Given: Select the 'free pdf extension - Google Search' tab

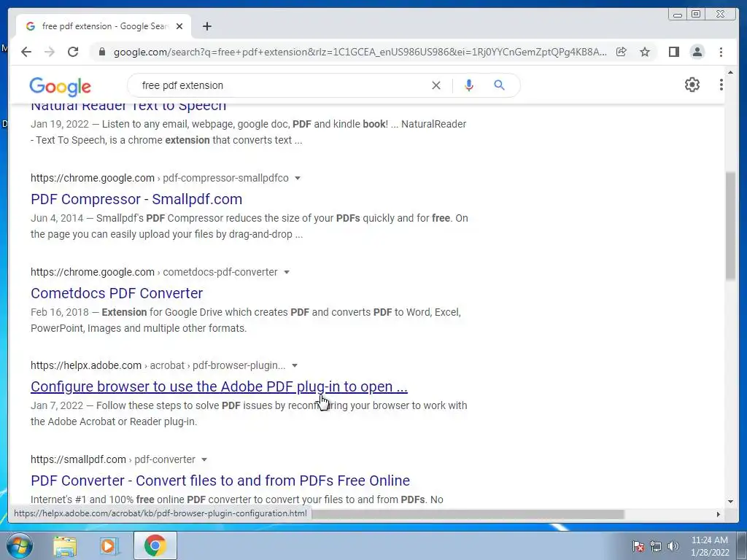Looking at the screenshot, I should (x=104, y=26).
